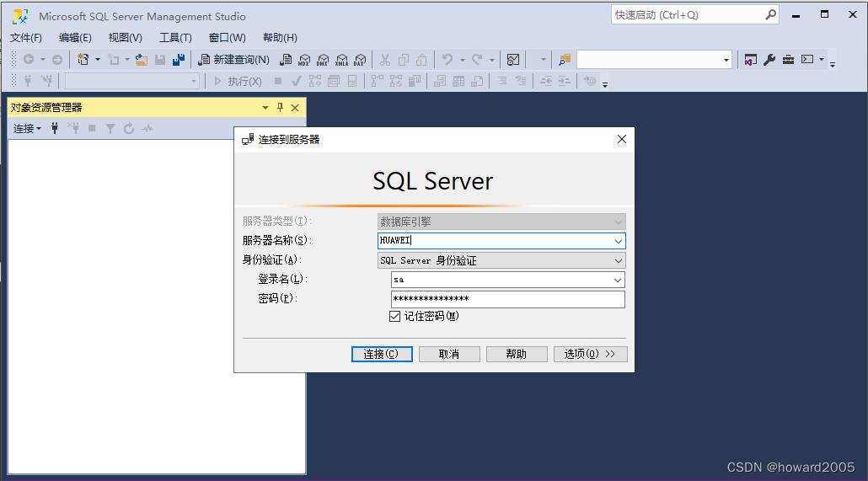The height and width of the screenshot is (481, 868).
Task: Click the 取消 cancel button
Action: 449,355
